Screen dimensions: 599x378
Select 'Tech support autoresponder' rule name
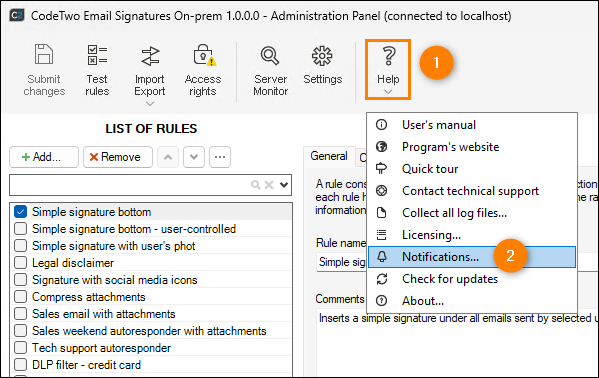coord(101,348)
